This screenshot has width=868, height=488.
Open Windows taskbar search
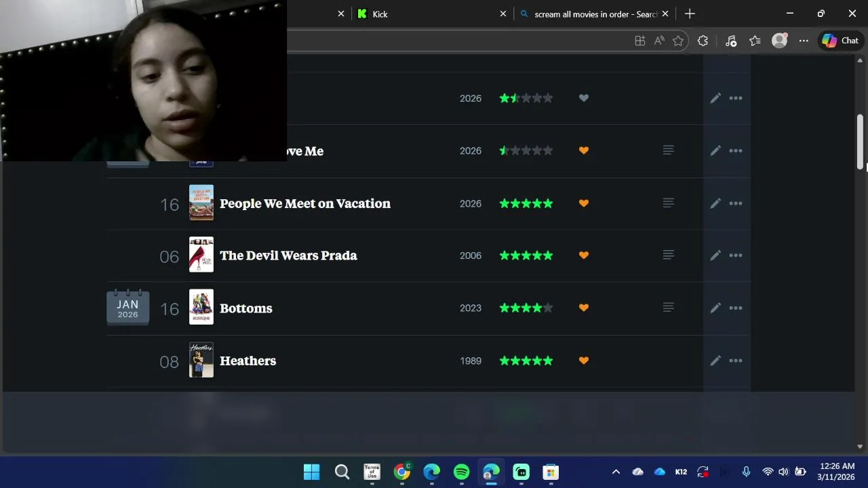click(342, 472)
